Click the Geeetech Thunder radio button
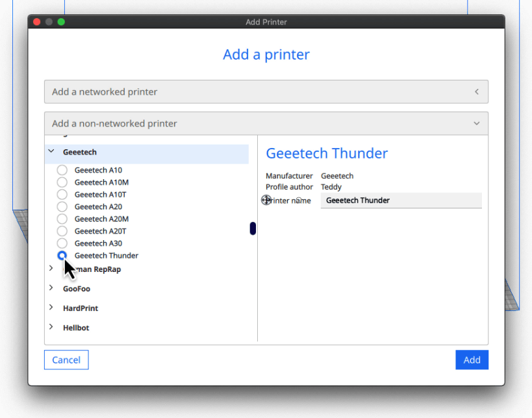The height and width of the screenshot is (418, 532). 62,256
